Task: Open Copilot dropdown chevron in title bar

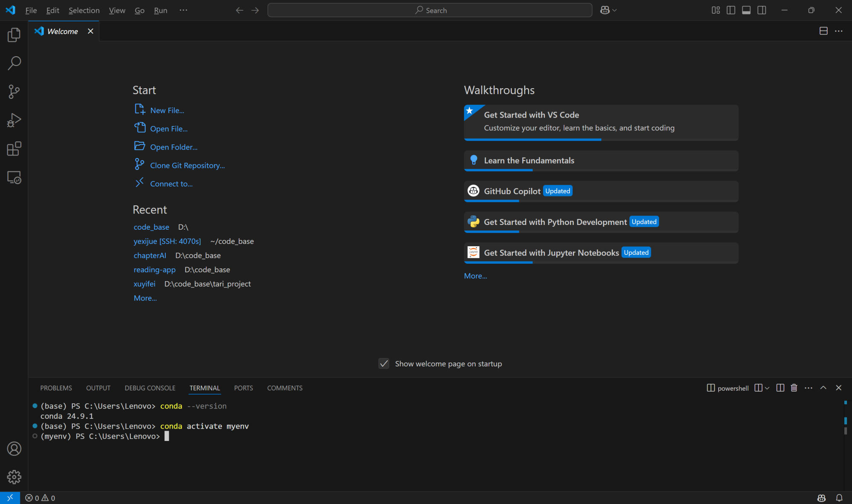Action: click(x=614, y=10)
